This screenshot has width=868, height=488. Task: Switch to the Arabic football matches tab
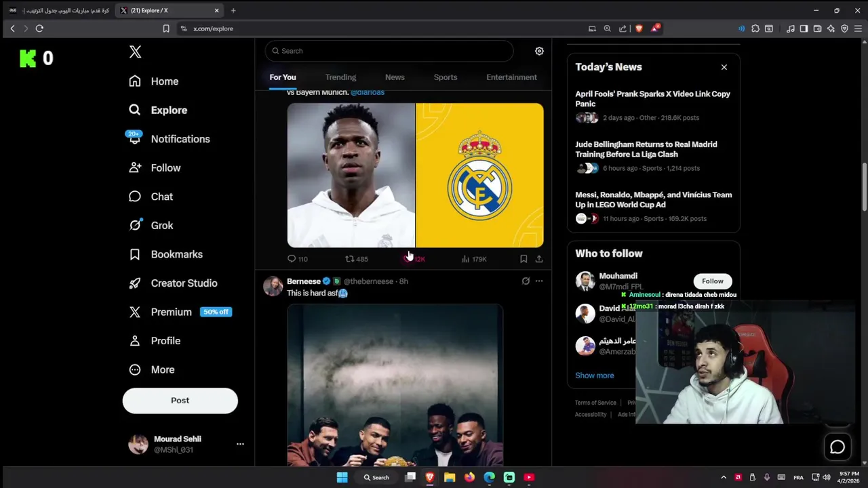coord(58,10)
